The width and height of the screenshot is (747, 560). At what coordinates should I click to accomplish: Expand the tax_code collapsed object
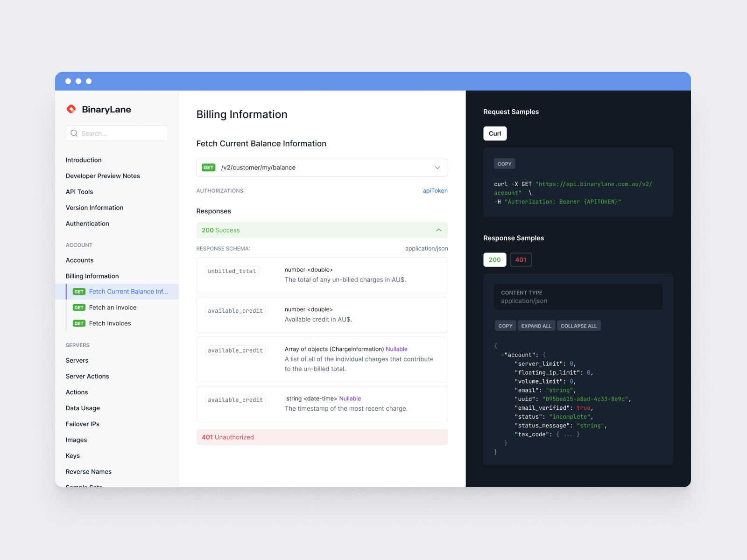coord(568,434)
